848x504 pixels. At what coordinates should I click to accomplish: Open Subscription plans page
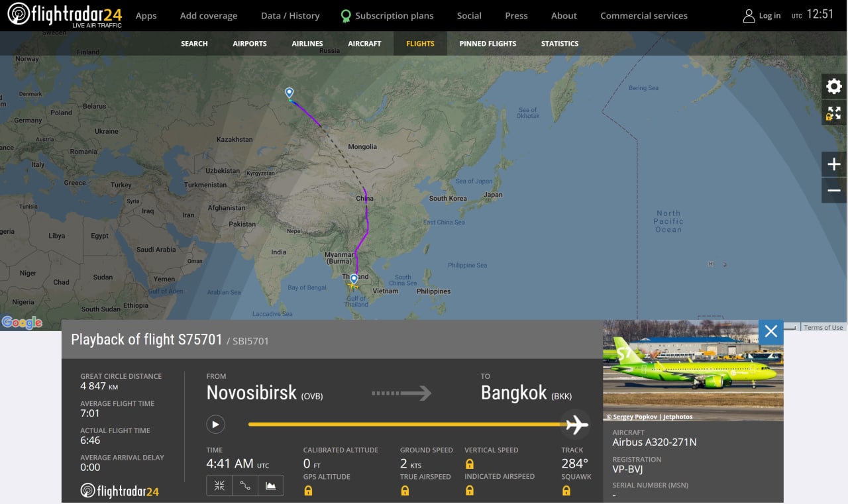pyautogui.click(x=394, y=15)
